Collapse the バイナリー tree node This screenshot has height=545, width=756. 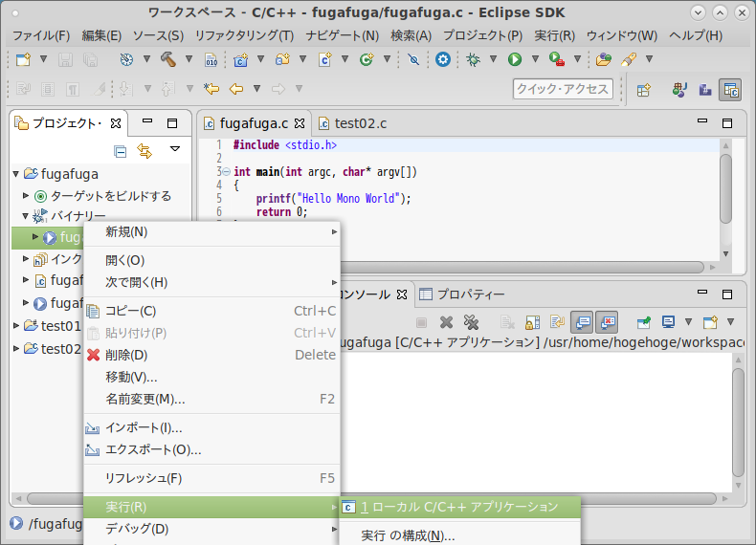pyautogui.click(x=26, y=216)
